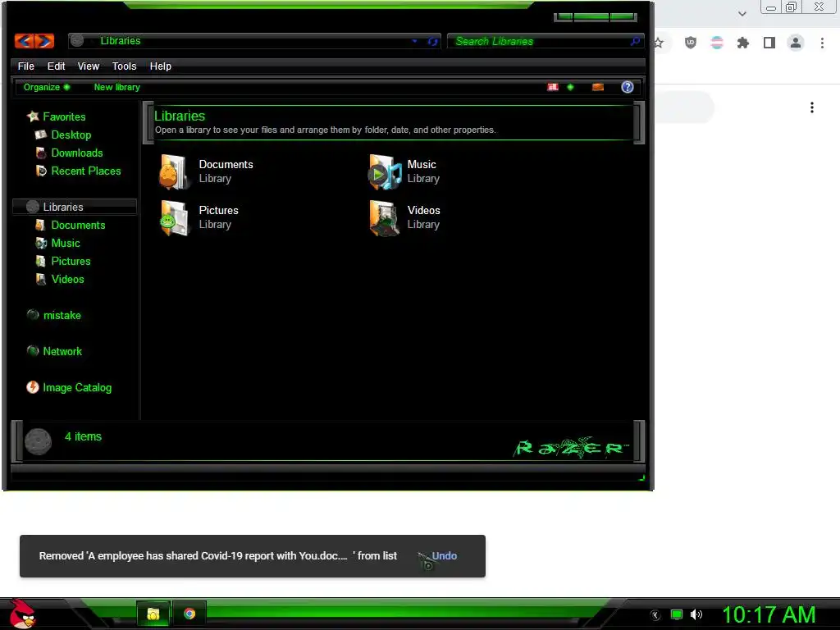This screenshot has height=630, width=840.
Task: Open the View menu
Action: 89,66
